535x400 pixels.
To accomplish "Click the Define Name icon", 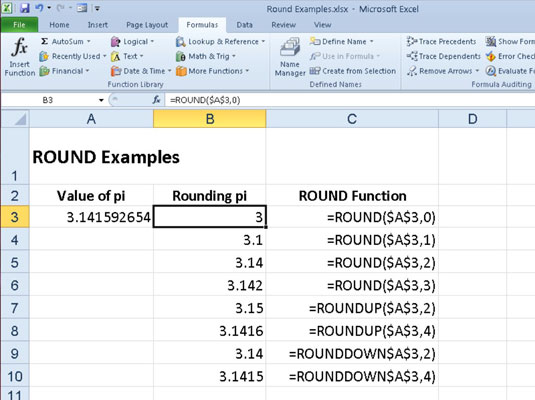I will tap(315, 41).
